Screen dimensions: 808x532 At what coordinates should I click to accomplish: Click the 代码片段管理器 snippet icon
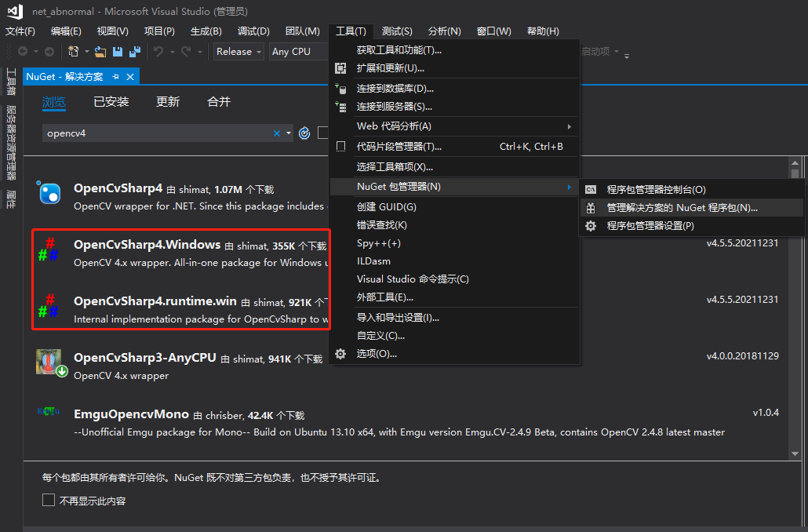[340, 147]
